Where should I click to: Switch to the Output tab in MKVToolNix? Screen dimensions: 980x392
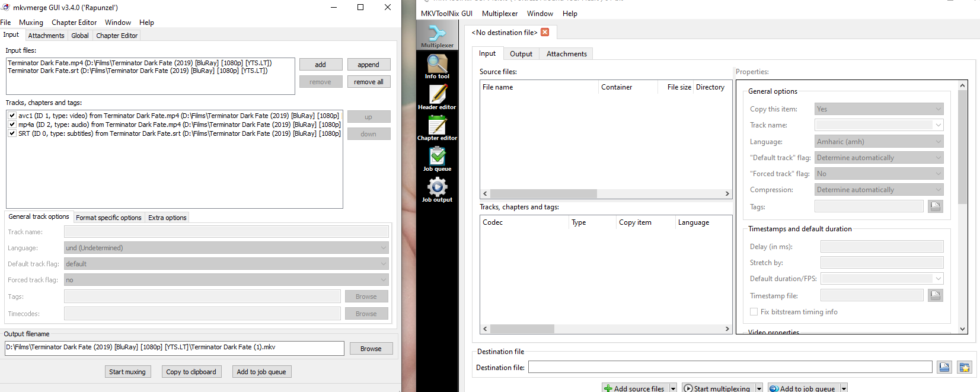click(x=521, y=54)
